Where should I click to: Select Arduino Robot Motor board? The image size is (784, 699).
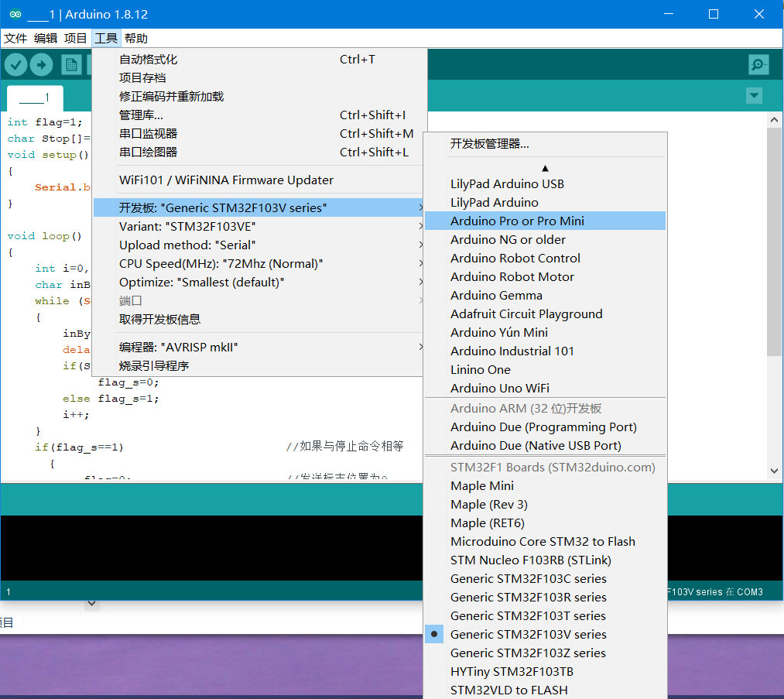tap(545, 276)
